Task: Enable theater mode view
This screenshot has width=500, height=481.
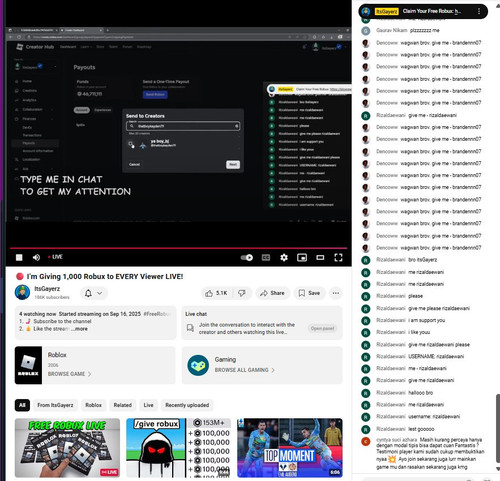Action: [x=320, y=257]
